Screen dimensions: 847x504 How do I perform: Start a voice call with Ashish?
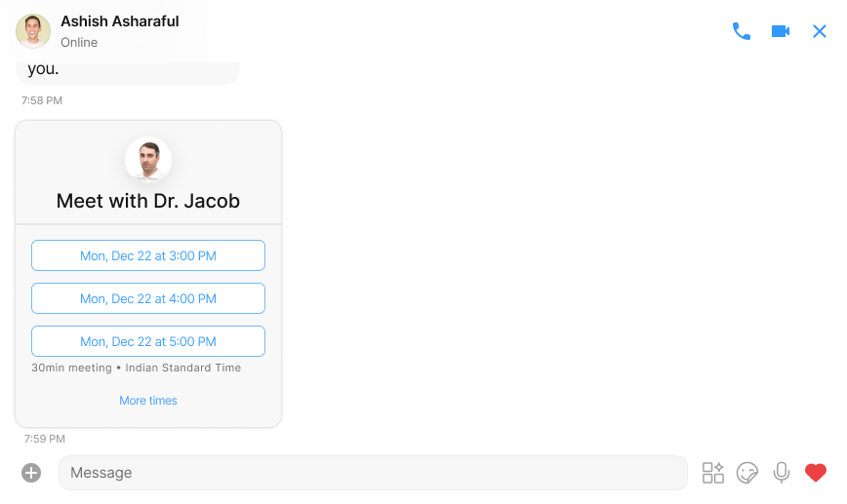(742, 31)
